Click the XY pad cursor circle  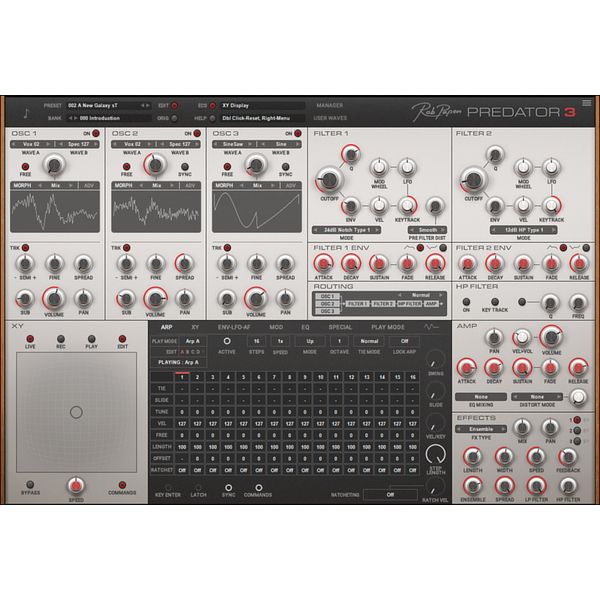tap(76, 412)
